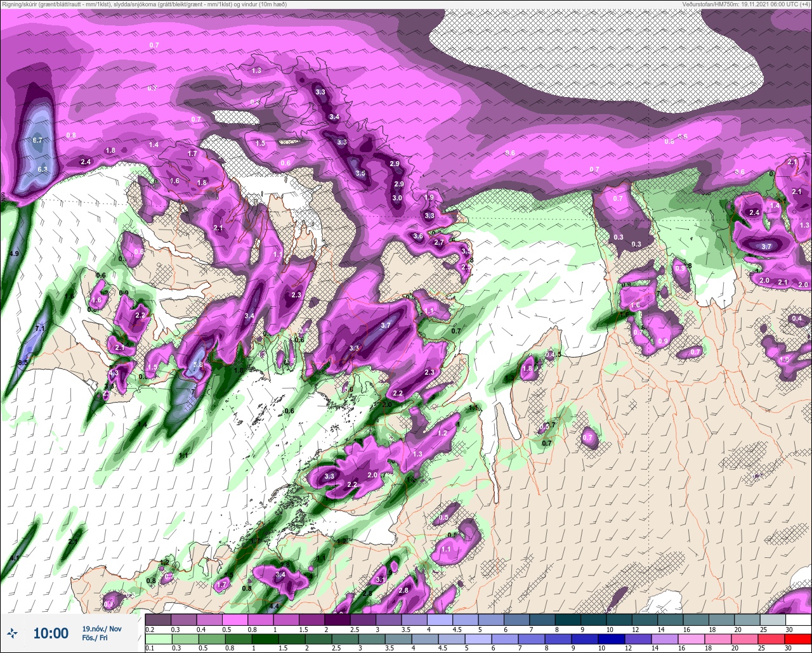Click the 10:00 forecast time display

tap(51, 633)
